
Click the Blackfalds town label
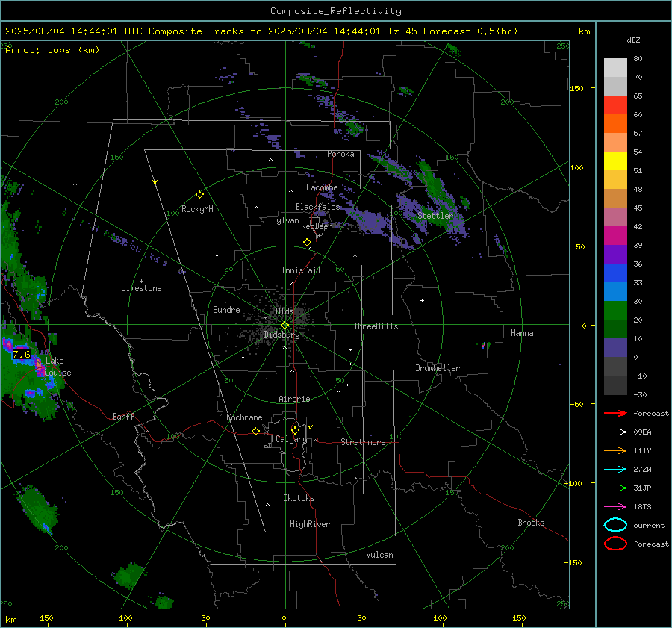click(317, 207)
